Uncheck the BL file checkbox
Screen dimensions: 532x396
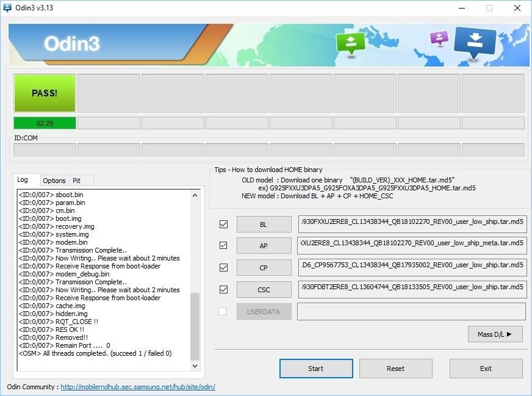(223, 225)
